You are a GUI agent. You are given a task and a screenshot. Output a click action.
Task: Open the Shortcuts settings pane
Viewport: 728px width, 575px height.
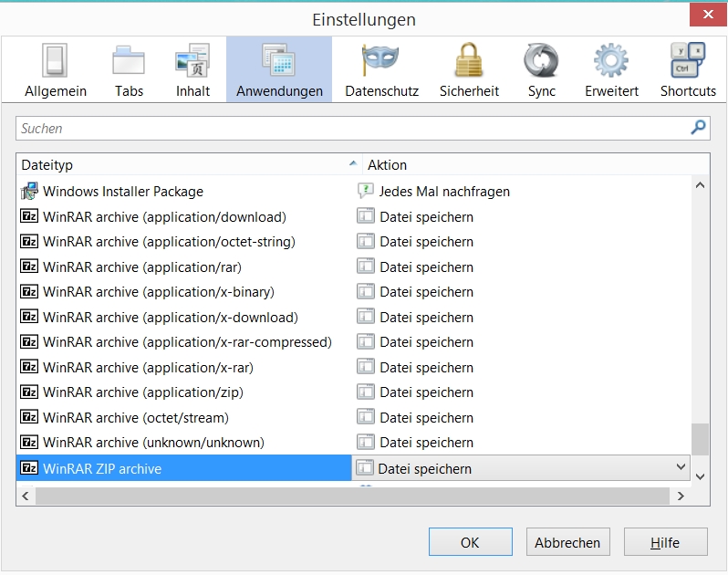688,69
